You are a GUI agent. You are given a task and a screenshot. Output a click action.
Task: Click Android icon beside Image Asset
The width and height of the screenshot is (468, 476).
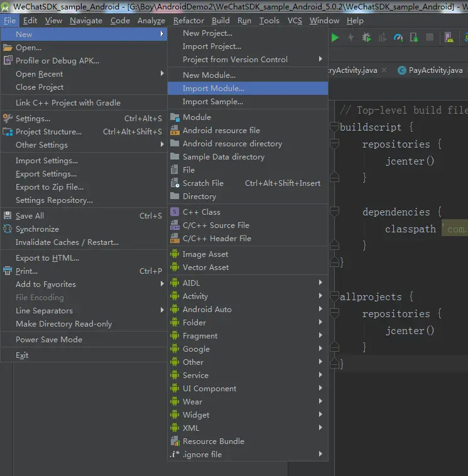175,254
